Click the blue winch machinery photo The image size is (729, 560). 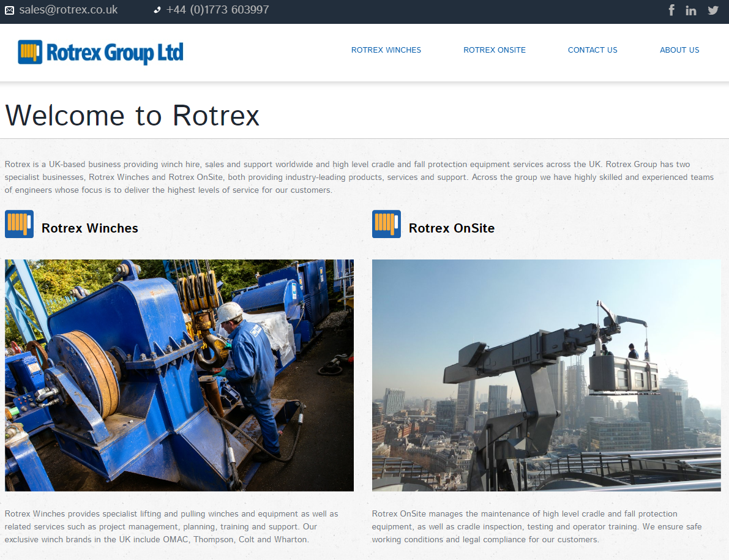pyautogui.click(x=179, y=375)
